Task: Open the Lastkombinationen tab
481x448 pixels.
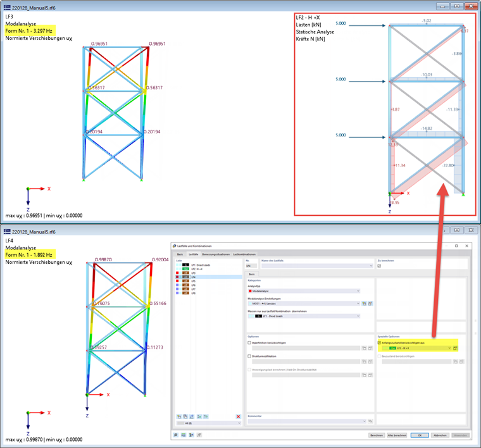Action: coord(244,254)
